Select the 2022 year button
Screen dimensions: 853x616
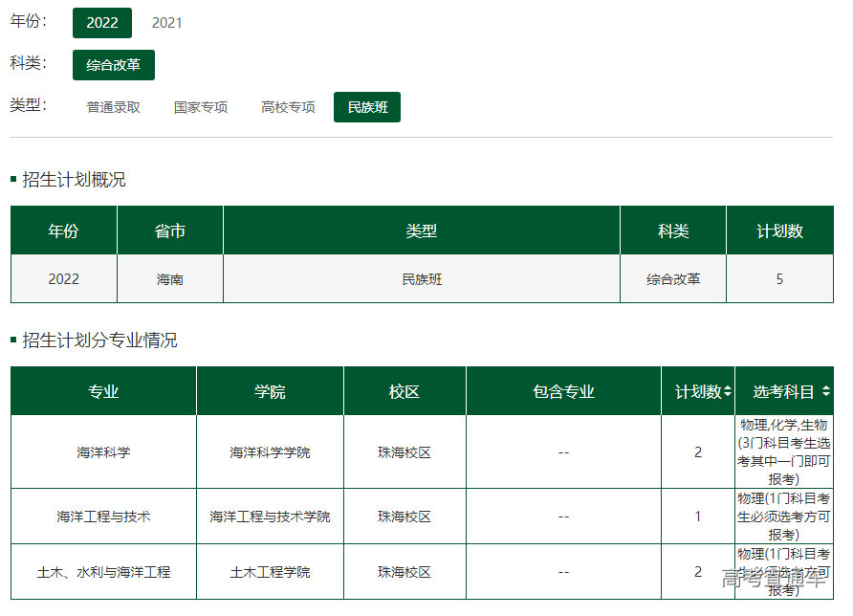point(102,22)
